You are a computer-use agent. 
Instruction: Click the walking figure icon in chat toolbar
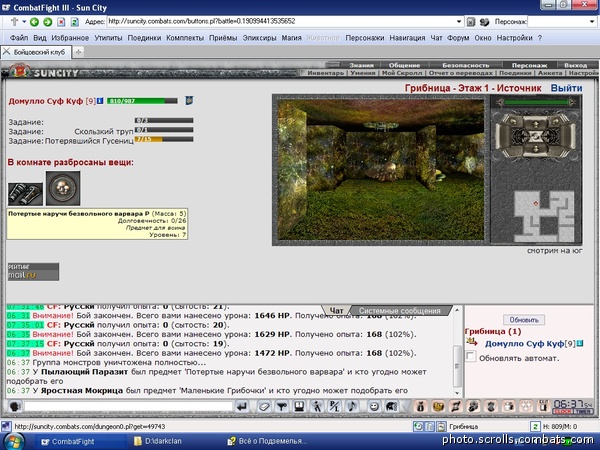317,406
